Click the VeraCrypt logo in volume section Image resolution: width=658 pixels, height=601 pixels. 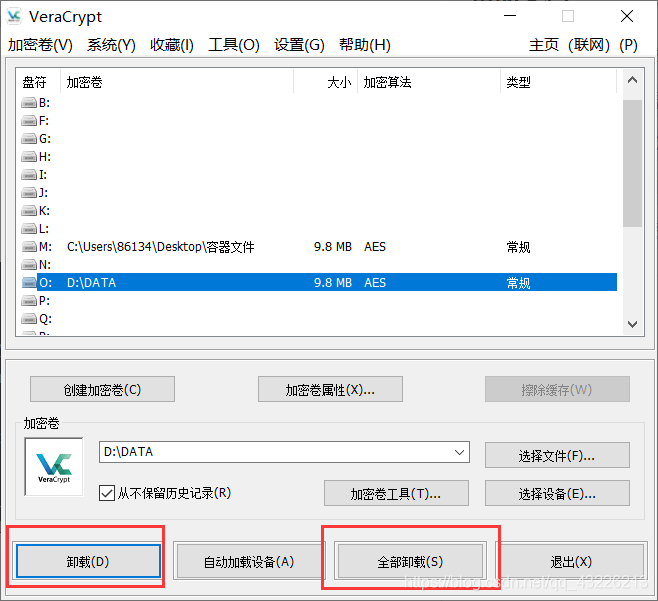(54, 467)
